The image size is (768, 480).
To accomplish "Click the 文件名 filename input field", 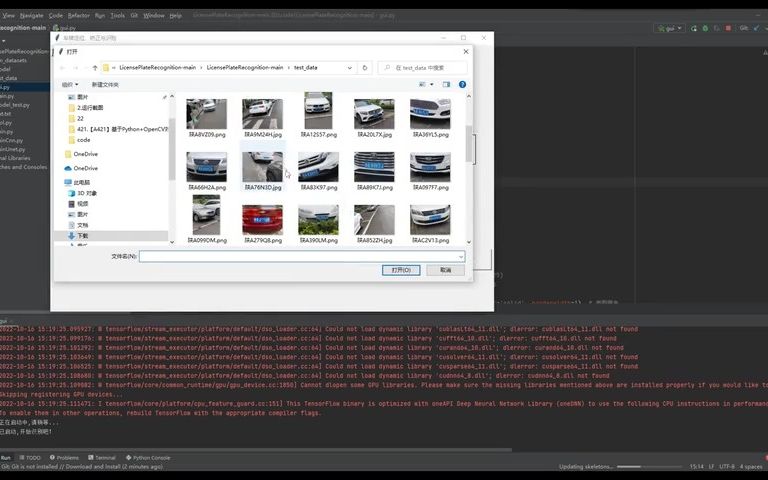I will pyautogui.click(x=302, y=256).
